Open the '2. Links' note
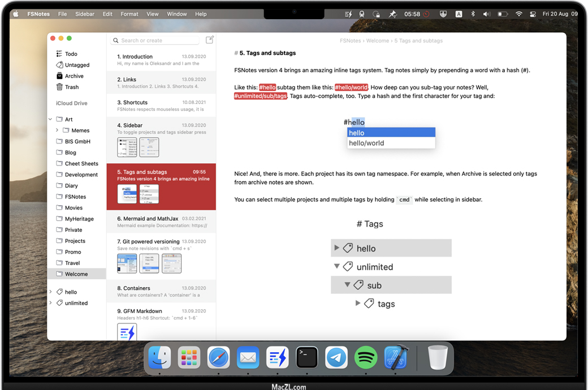Screen dimensions: 588x390 (x=161, y=83)
